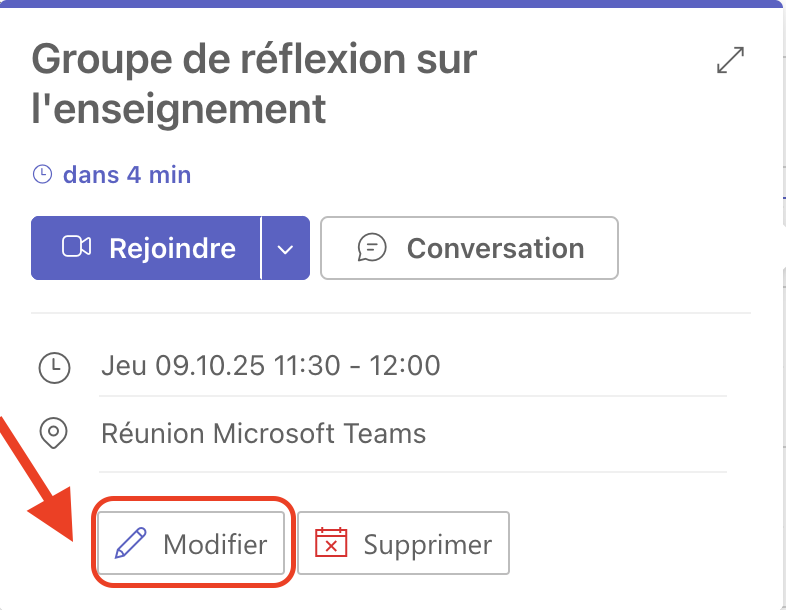Click the "Réunion Microsoft Teams" location text

tap(264, 434)
